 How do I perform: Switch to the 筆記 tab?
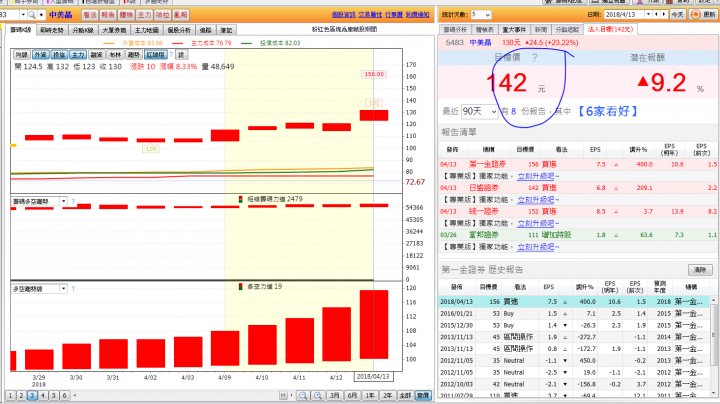[226, 30]
